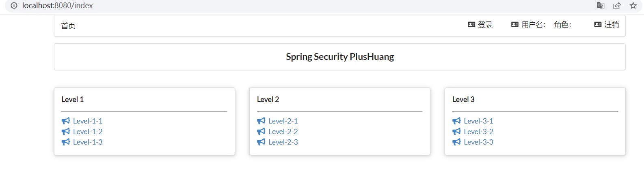Open the Level-3-2 link
Screen dimensions: 644x177
[x=478, y=132]
